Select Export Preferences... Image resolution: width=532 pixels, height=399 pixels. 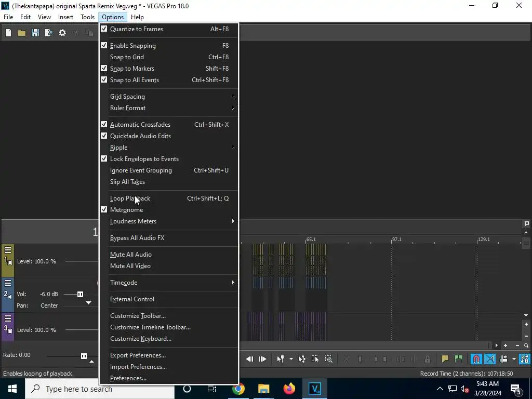pyautogui.click(x=169, y=355)
